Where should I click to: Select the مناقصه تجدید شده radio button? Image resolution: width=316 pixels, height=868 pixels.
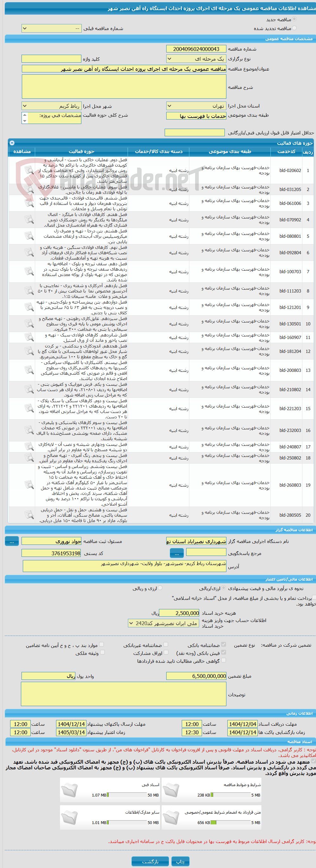(x=294, y=28)
